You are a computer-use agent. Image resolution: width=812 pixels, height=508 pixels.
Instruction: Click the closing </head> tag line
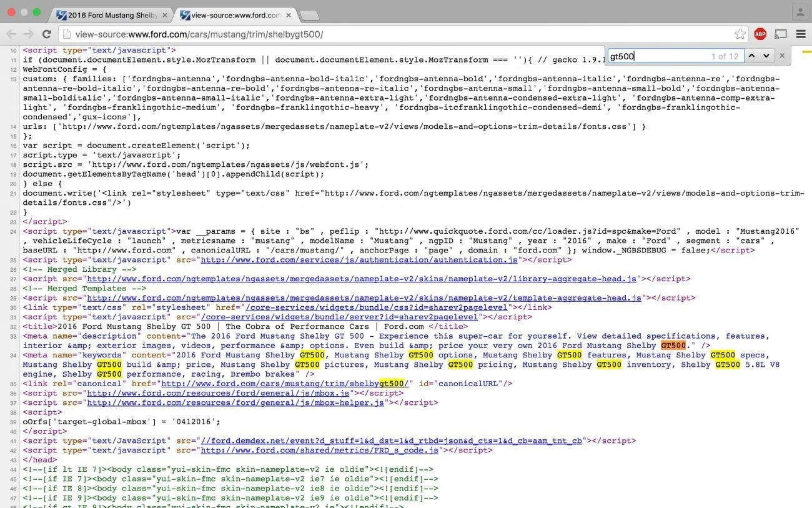40,460
